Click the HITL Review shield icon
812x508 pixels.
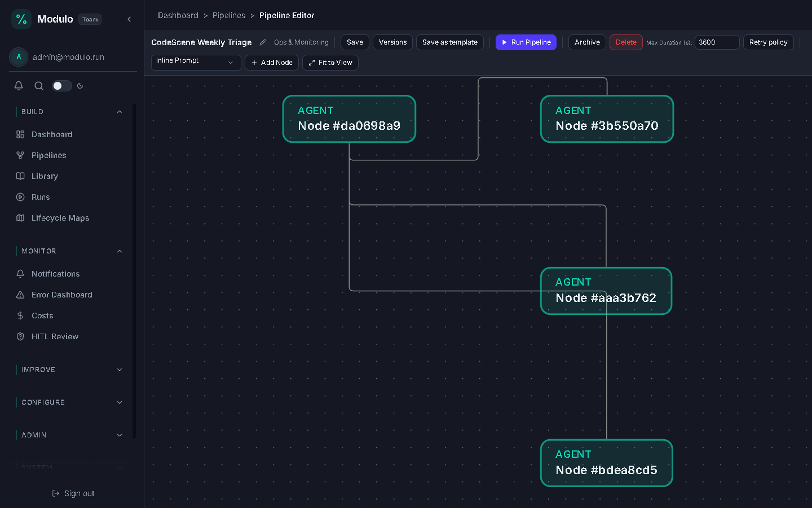[20, 336]
